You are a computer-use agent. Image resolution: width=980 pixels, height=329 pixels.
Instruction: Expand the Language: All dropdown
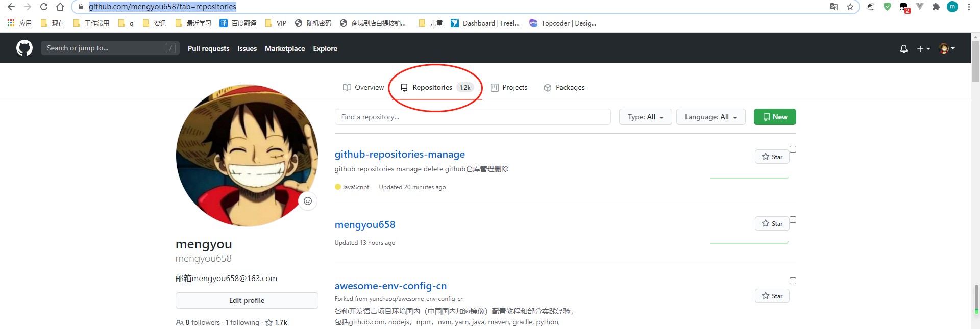pos(710,117)
